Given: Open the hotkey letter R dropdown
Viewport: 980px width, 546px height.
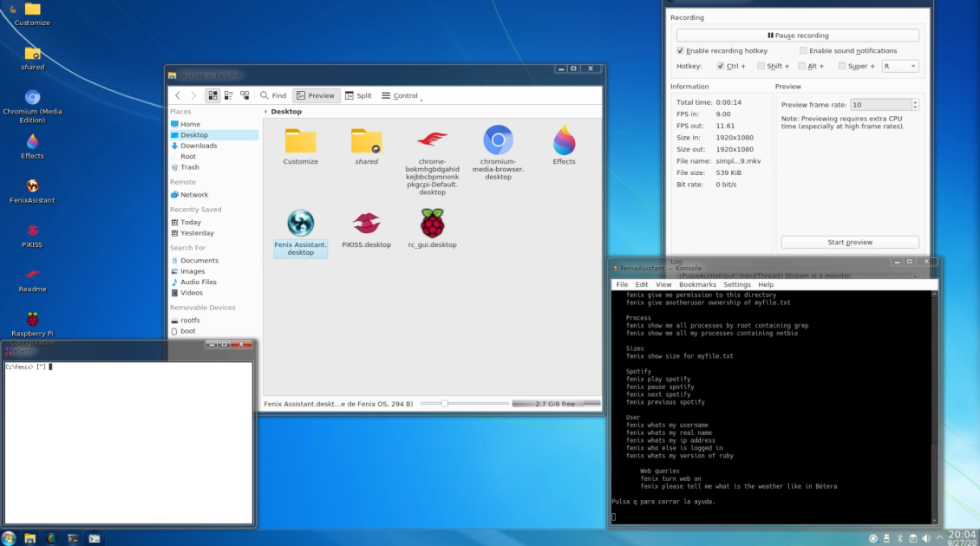Looking at the screenshot, I should coord(899,66).
